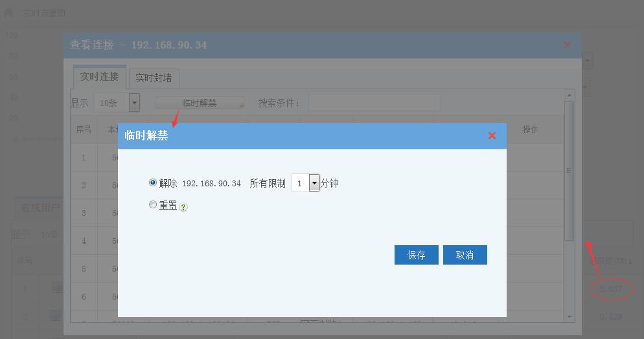The image size is (644, 339).
Task: Switch to the 实时封堵 tab
Action: click(x=154, y=78)
